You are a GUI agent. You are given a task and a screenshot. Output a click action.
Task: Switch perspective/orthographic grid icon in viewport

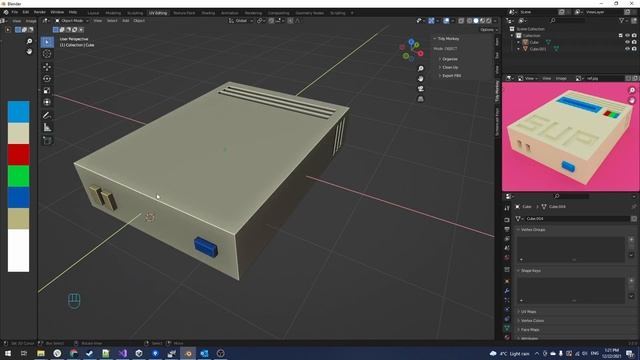420,99
